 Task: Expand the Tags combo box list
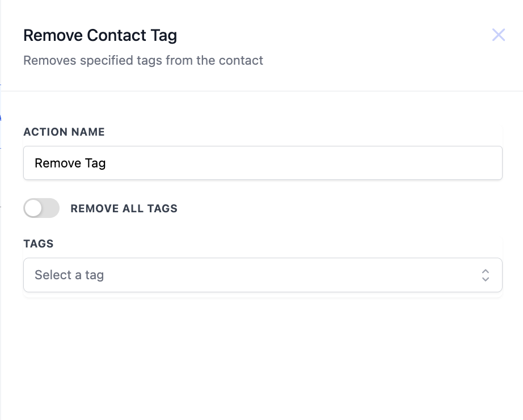coord(263,275)
